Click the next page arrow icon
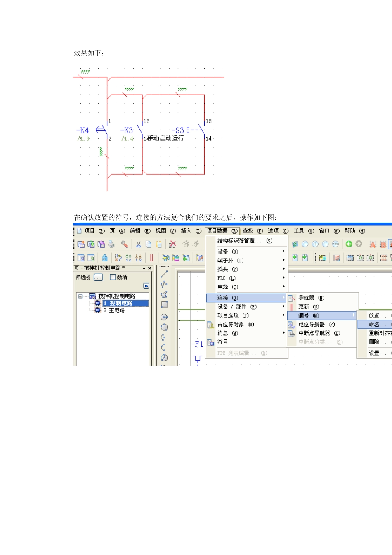This screenshot has width=392, height=555. pos(305,258)
